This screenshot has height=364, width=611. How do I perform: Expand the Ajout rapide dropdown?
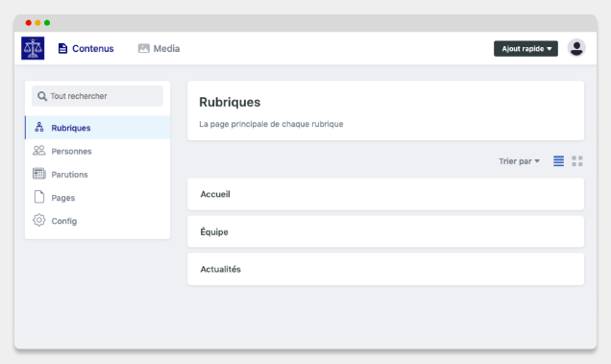(525, 49)
